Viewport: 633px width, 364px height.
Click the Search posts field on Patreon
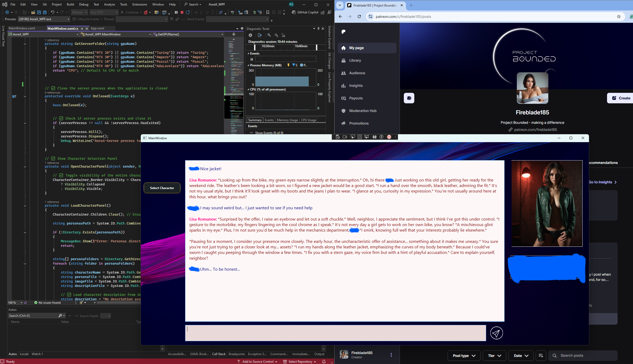(583, 356)
